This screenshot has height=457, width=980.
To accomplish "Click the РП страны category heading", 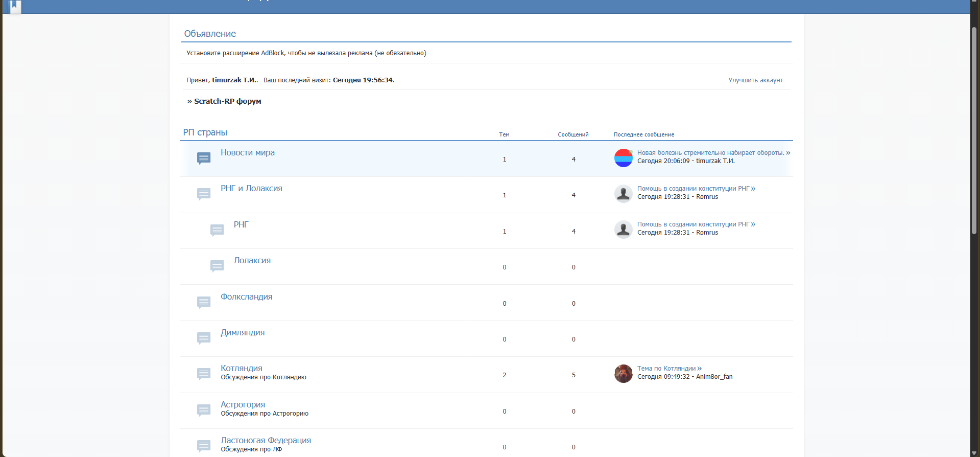I will (x=205, y=132).
